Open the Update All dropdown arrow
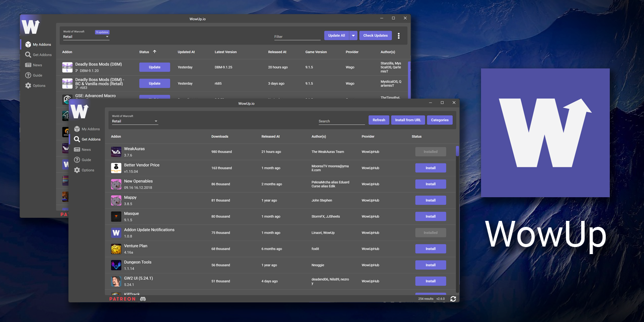Image resolution: width=644 pixels, height=322 pixels. click(353, 36)
